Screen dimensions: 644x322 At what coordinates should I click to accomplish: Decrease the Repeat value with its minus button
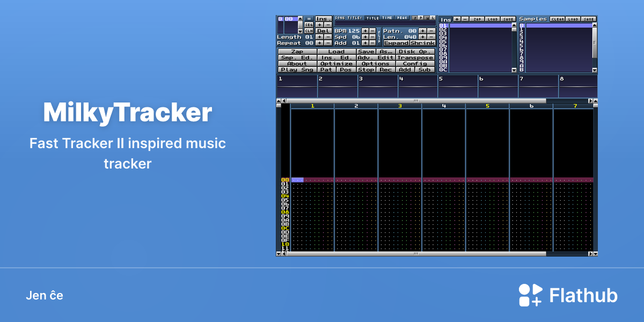click(x=328, y=43)
